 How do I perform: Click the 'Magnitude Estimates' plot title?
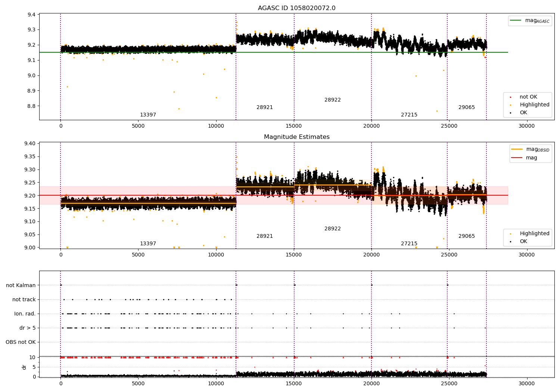296,137
